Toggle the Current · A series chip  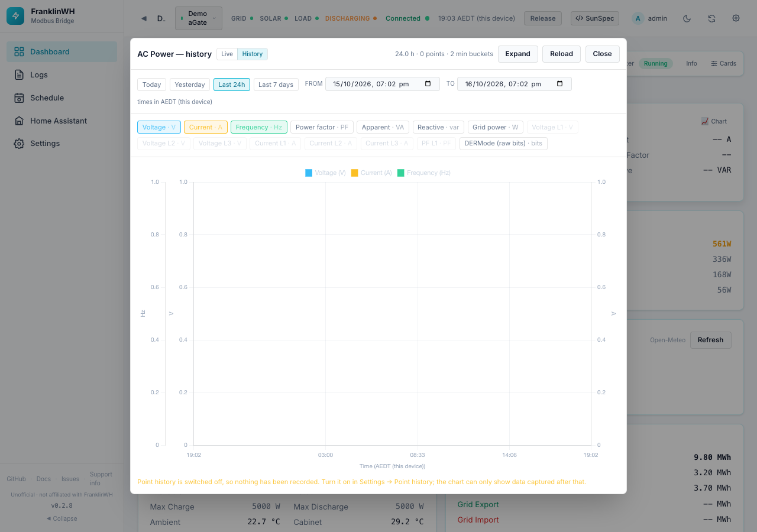coord(206,127)
